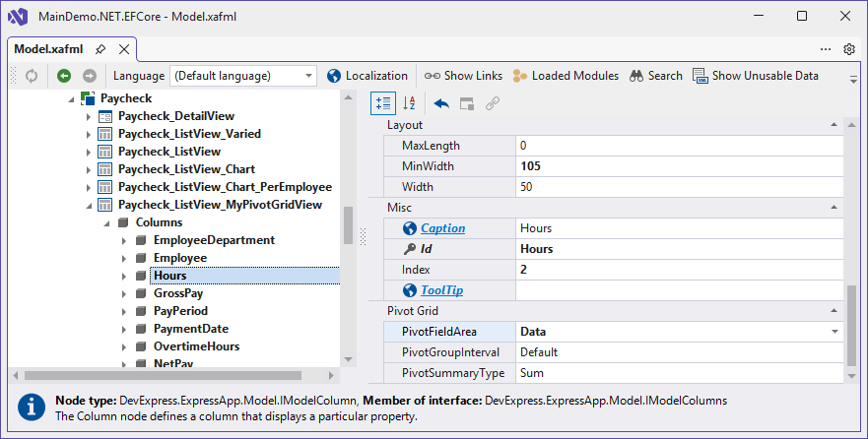Click the Caption localization link
This screenshot has height=439, width=868.
pyautogui.click(x=442, y=228)
